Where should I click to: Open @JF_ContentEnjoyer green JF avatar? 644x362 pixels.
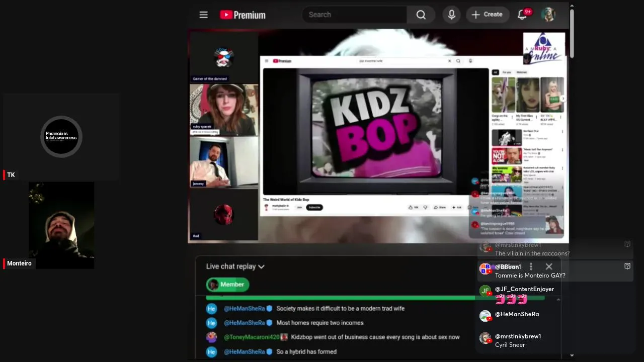[x=485, y=291]
